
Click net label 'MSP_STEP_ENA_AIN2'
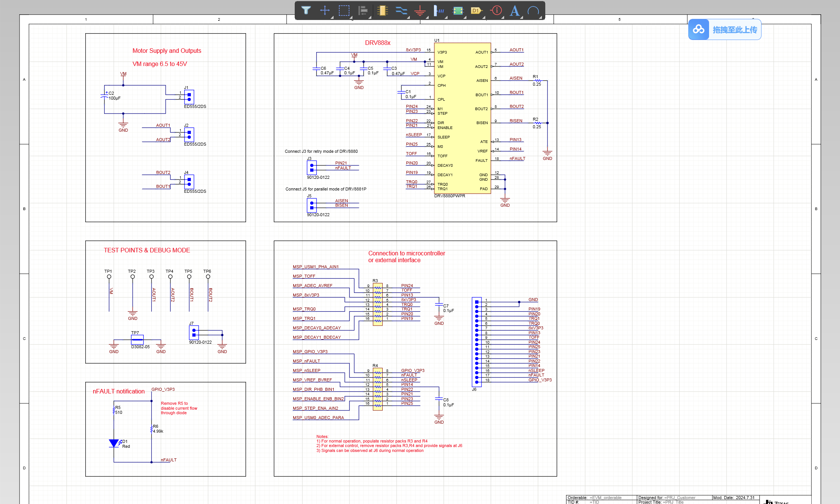click(315, 408)
